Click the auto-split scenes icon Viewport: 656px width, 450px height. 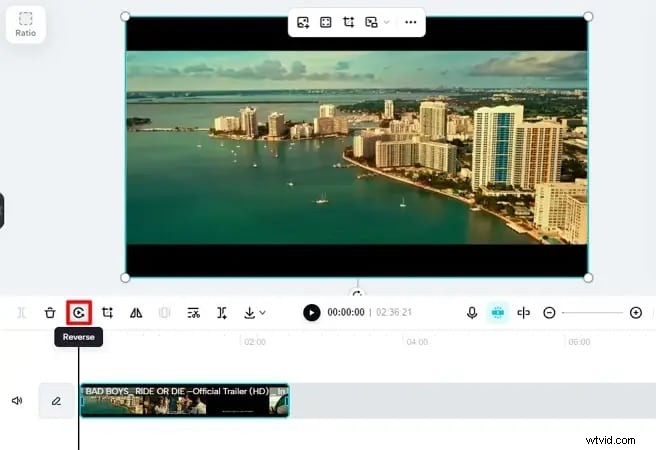pos(222,312)
